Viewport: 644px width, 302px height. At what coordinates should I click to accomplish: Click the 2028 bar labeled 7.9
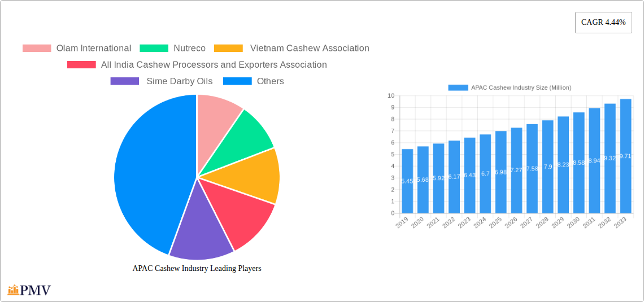[548, 167]
